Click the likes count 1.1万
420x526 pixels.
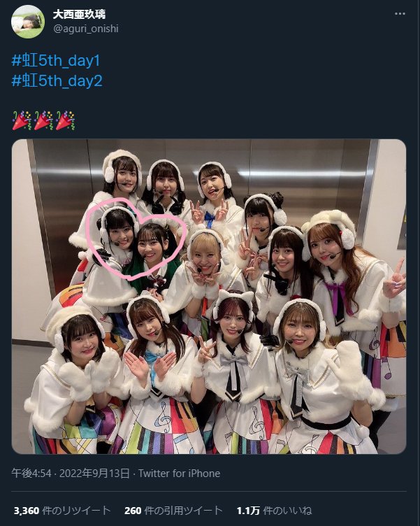coord(248,511)
